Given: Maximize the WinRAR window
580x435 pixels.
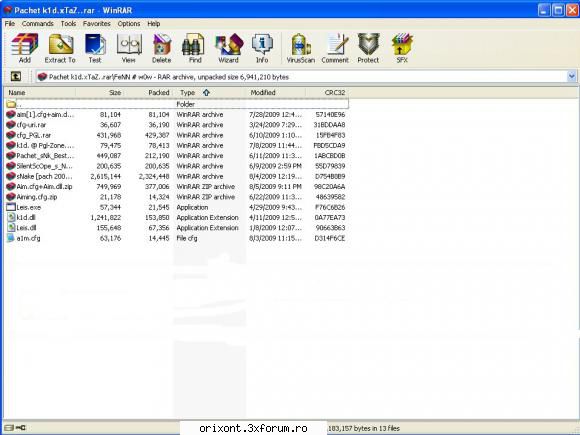Looking at the screenshot, I should coord(558,10).
